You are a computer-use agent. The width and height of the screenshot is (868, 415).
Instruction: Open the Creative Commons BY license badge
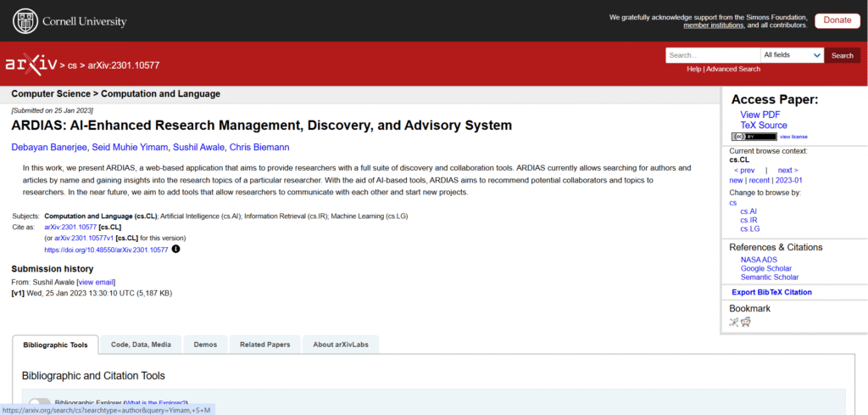[753, 137]
